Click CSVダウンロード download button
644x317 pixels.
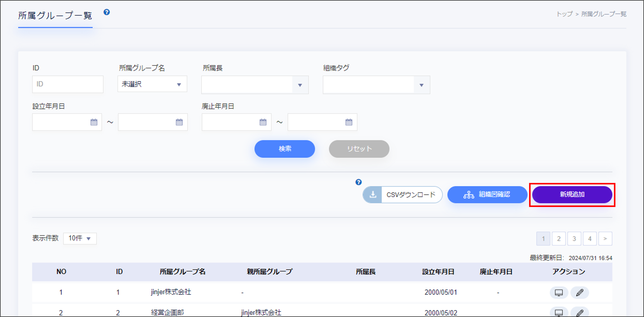coord(402,195)
